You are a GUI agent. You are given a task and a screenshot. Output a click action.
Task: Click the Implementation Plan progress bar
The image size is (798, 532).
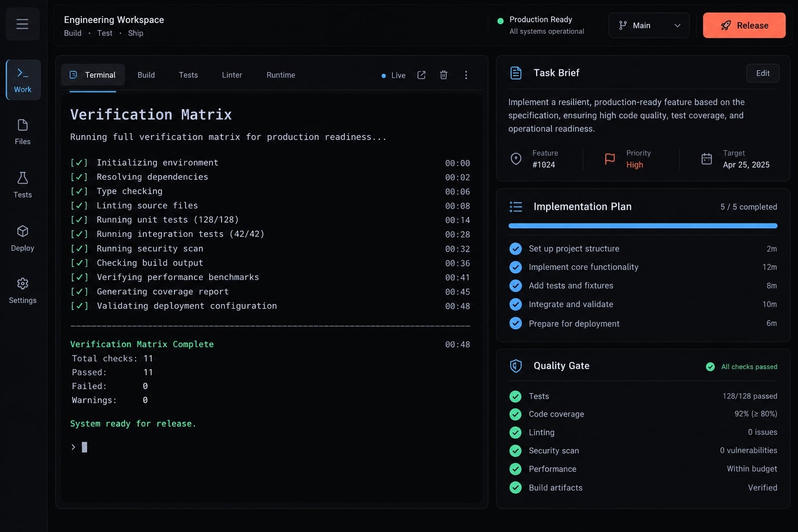pos(643,226)
